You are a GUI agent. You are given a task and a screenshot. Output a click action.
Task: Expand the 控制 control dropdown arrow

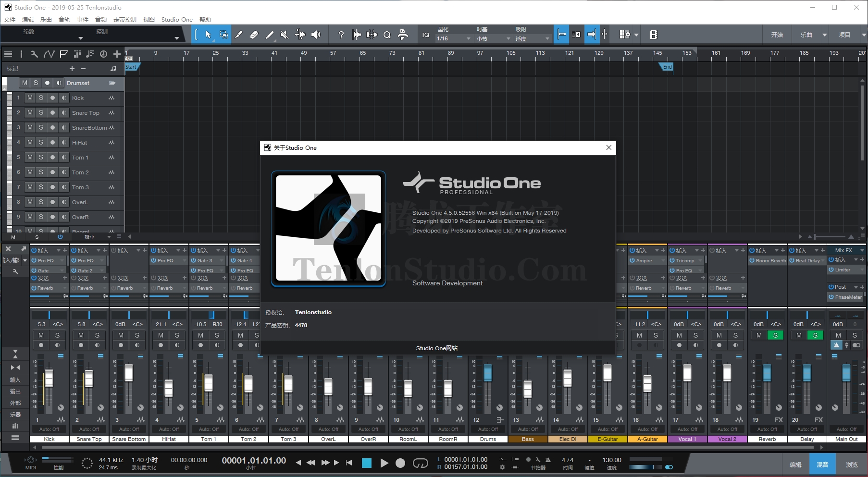[x=177, y=38]
